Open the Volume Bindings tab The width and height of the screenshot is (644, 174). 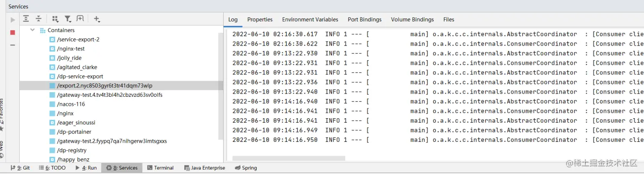coord(412,20)
